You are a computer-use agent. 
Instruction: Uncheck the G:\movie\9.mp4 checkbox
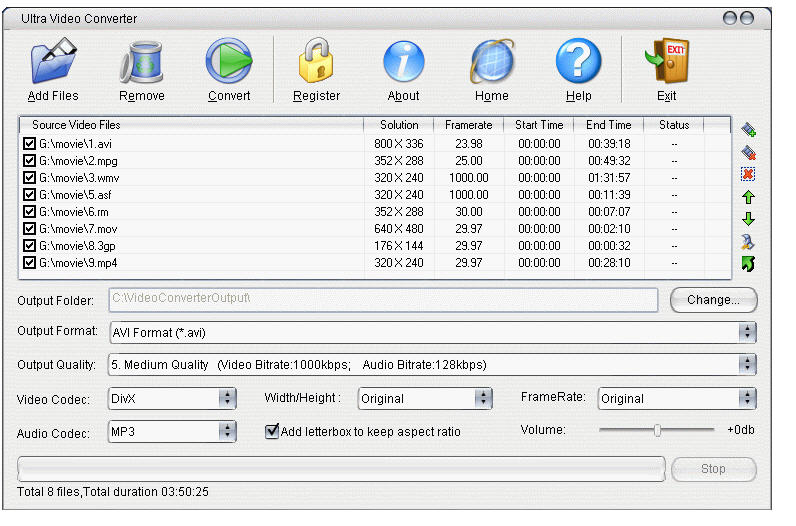pos(29,262)
